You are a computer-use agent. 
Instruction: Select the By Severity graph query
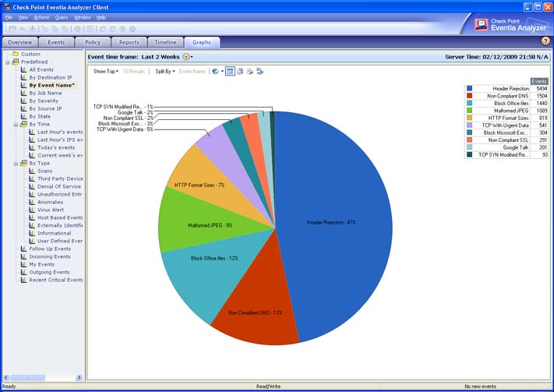click(44, 101)
